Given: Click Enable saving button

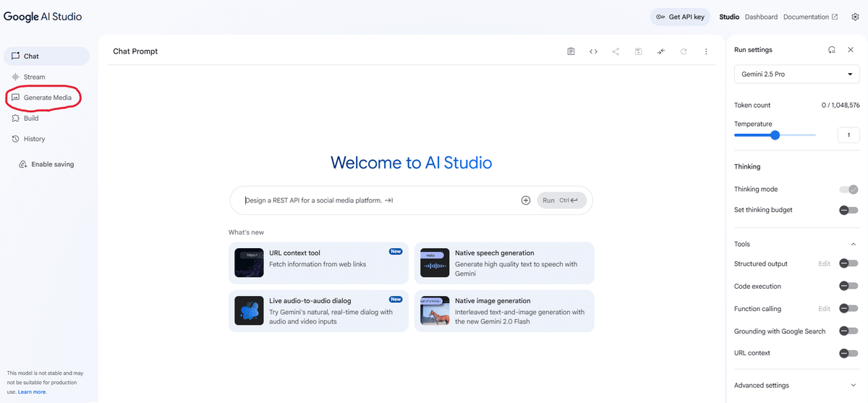Looking at the screenshot, I should (x=46, y=164).
